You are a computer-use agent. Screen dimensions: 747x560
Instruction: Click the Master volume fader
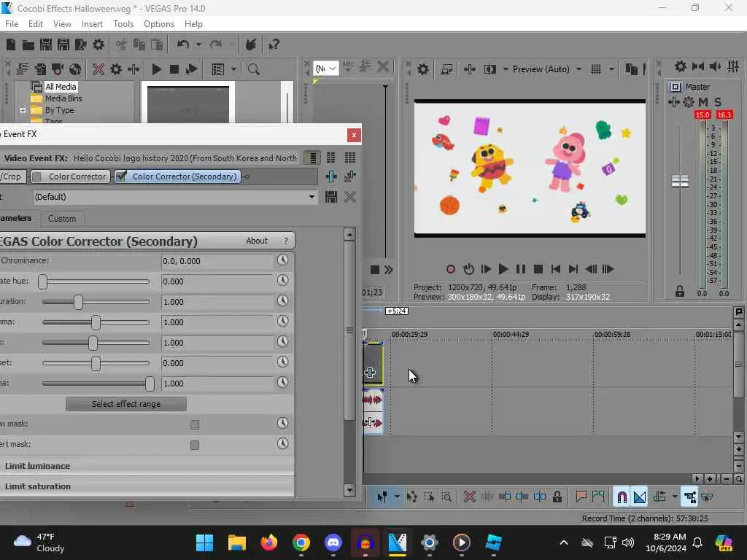pos(681,181)
